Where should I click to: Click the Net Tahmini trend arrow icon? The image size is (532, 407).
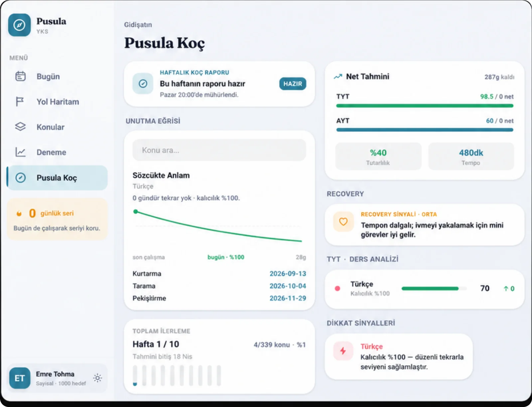pyautogui.click(x=338, y=76)
